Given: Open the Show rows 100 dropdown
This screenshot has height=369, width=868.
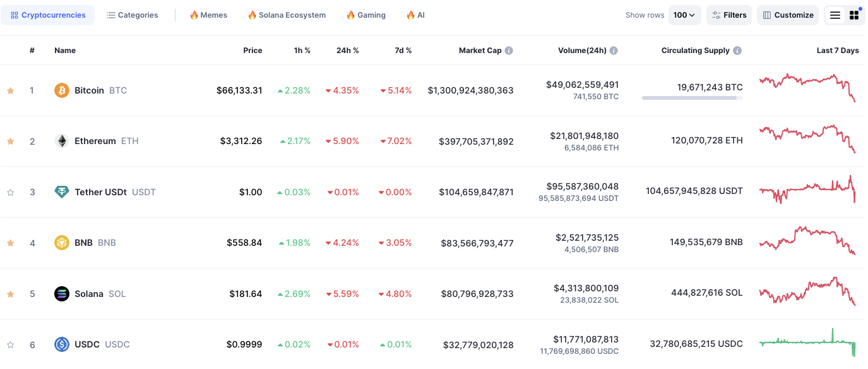Looking at the screenshot, I should pyautogui.click(x=684, y=15).
